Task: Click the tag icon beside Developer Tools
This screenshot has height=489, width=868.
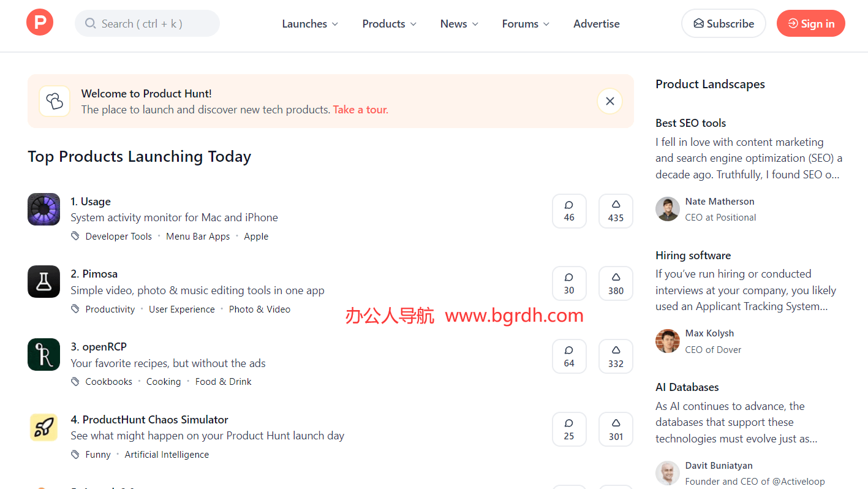Action: 75,235
